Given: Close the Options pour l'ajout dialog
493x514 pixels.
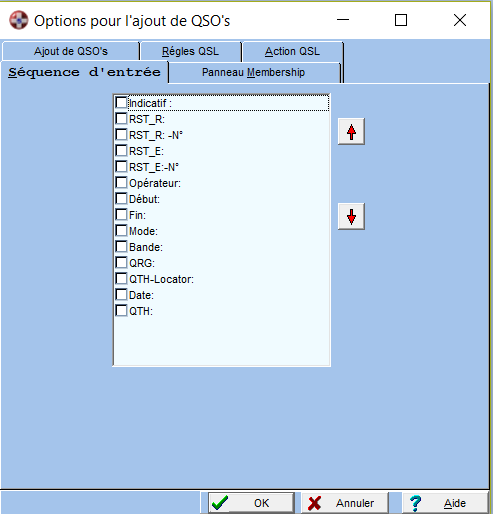Looking at the screenshot, I should click(460, 20).
